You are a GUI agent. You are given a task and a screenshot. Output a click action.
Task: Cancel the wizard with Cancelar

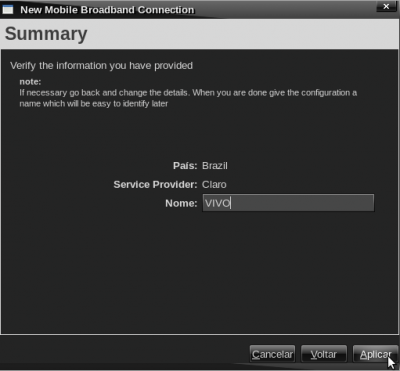click(x=272, y=354)
